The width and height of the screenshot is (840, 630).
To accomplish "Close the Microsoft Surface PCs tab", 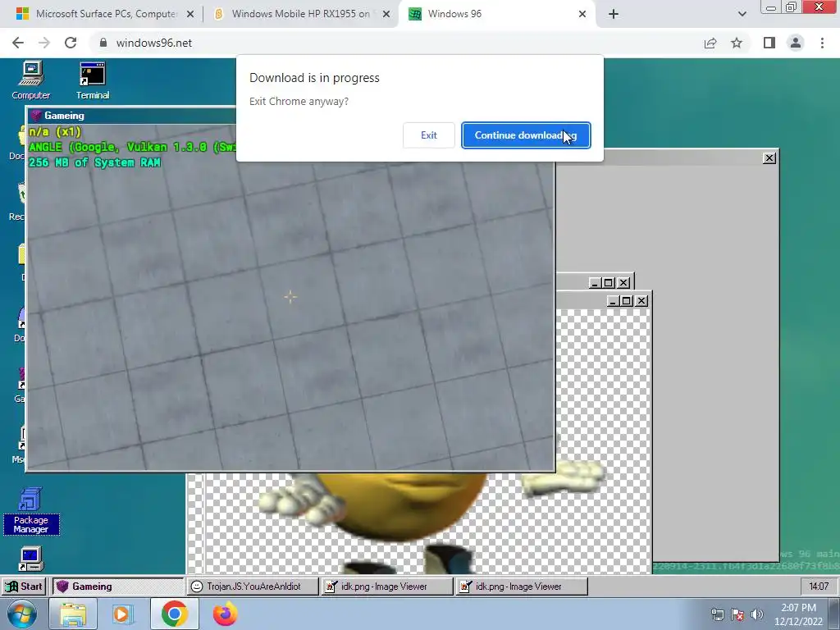I will tap(190, 15).
